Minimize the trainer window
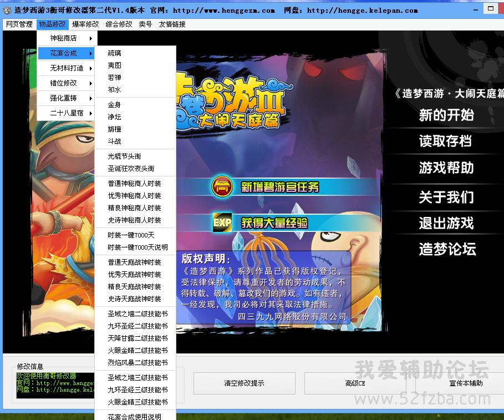 click(x=476, y=10)
